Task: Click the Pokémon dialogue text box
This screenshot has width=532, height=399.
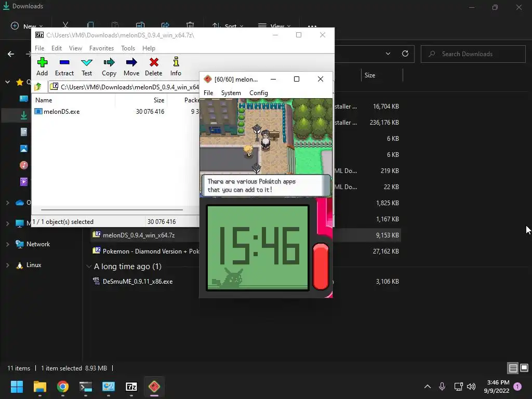Action: pos(265,185)
